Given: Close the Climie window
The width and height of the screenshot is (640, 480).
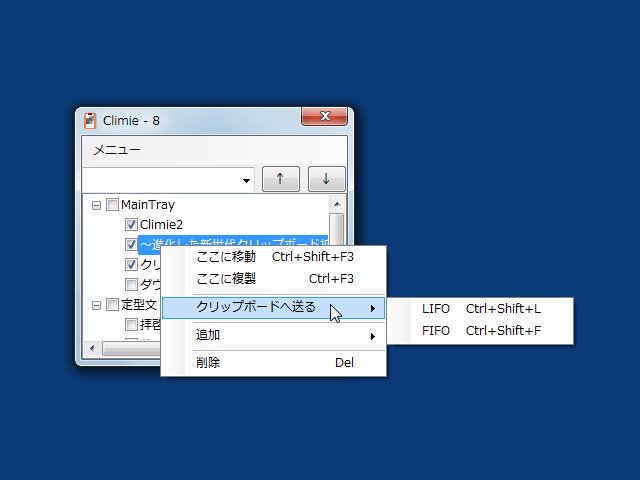Looking at the screenshot, I should tap(325, 116).
